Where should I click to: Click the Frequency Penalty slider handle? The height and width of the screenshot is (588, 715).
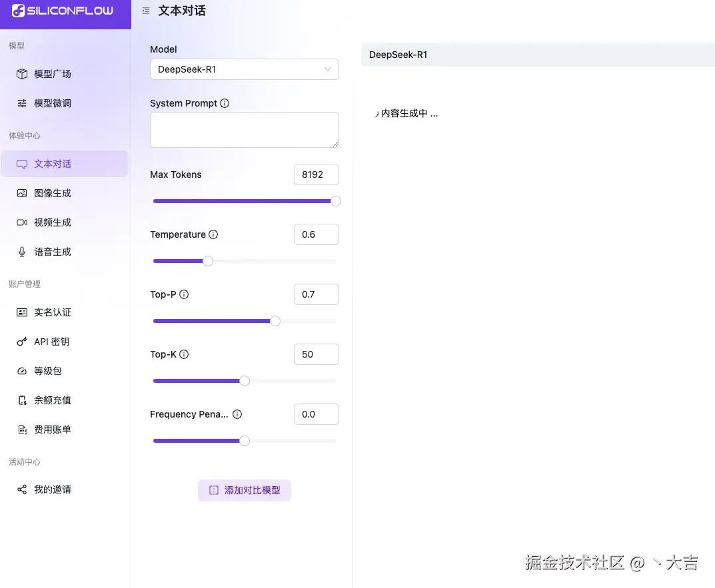point(245,441)
